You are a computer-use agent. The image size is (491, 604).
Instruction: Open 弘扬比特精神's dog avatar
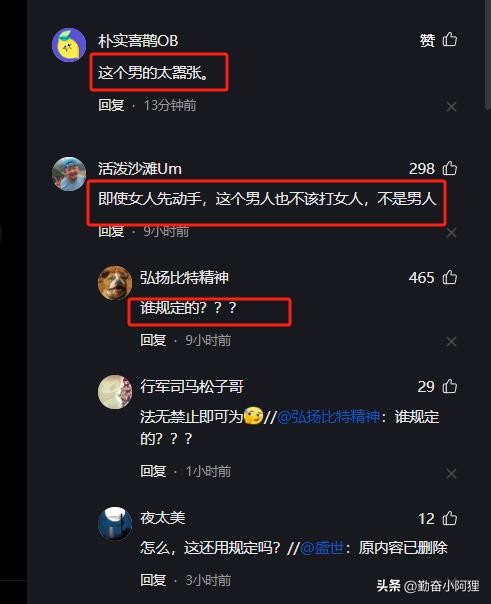(x=115, y=283)
